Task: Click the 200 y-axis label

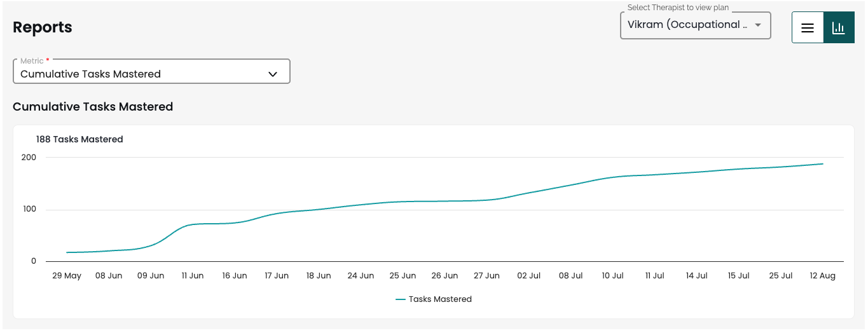Action: pos(29,157)
